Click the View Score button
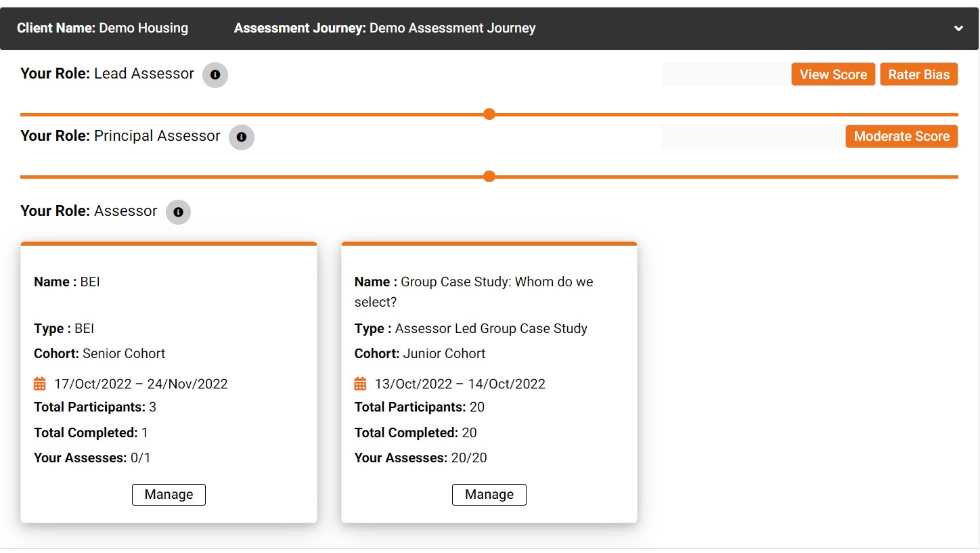Screen dimensions: 980x553 tap(833, 74)
